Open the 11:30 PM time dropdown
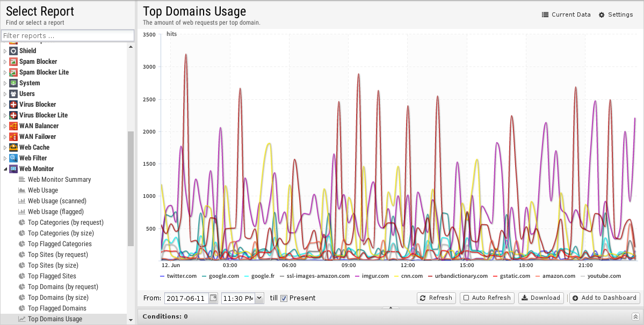Image resolution: width=644 pixels, height=325 pixels. (259, 298)
